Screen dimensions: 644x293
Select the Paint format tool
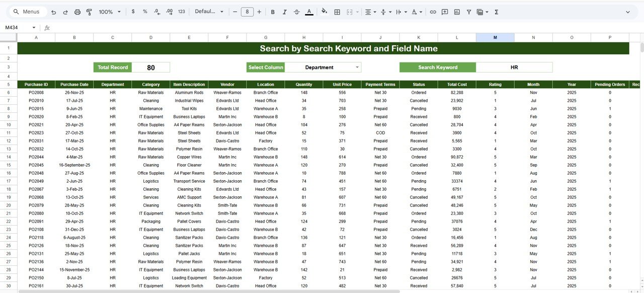pyautogui.click(x=89, y=12)
